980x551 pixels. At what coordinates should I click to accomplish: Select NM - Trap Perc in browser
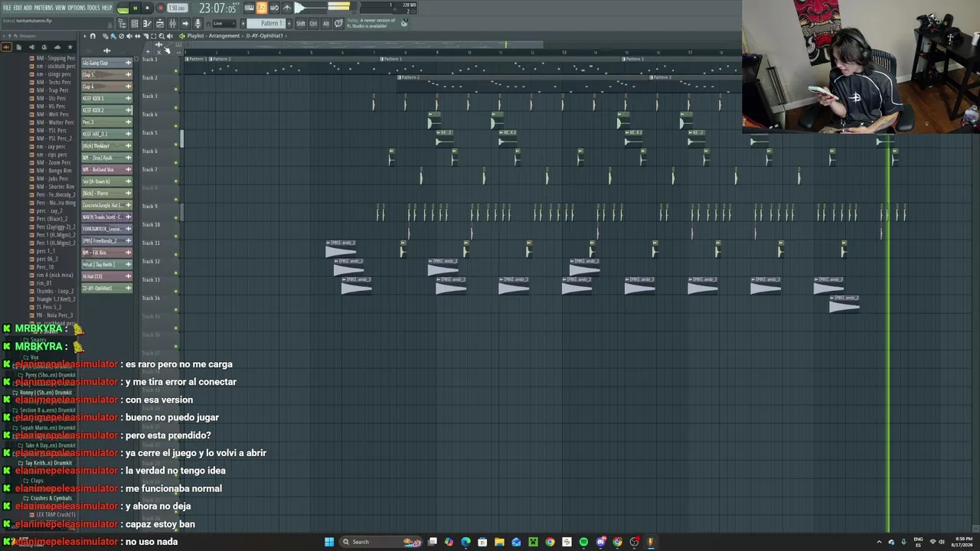coord(53,90)
